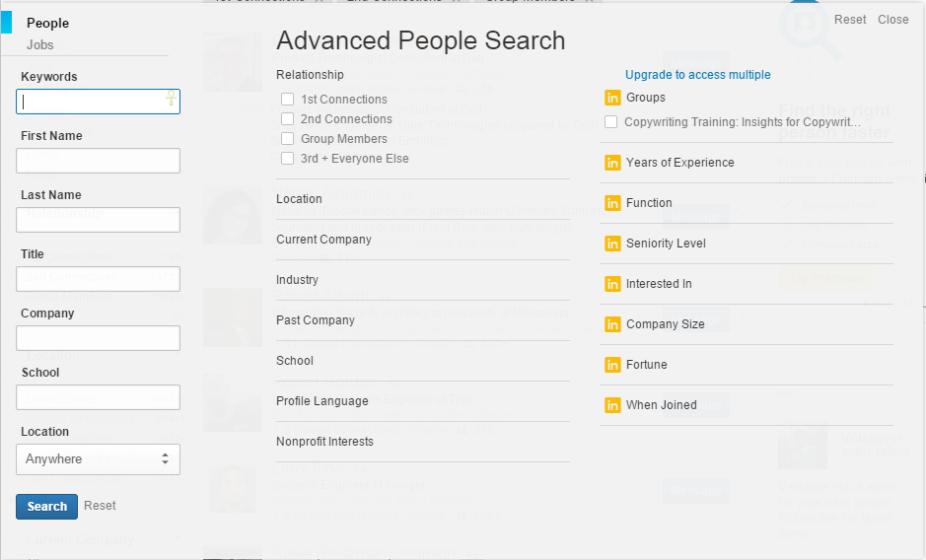926x560 pixels.
Task: Tick the Group Members checkbox
Action: (288, 139)
